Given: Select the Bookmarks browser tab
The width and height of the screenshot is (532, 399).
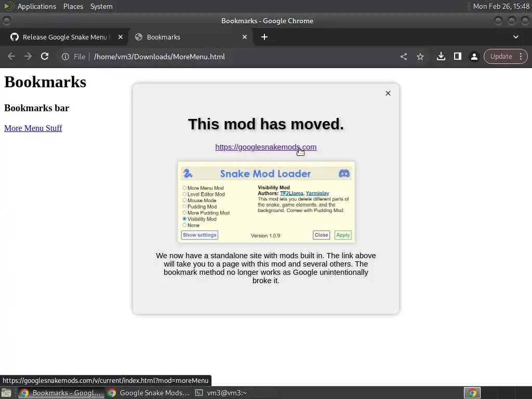Looking at the screenshot, I should [190, 37].
